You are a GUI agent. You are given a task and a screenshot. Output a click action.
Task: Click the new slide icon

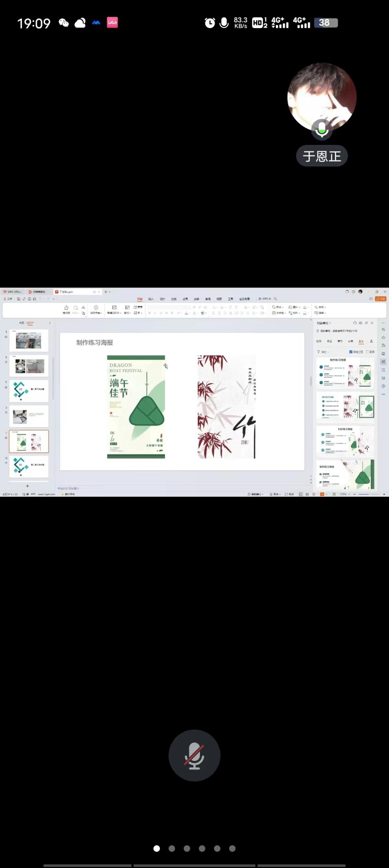[x=114, y=308]
